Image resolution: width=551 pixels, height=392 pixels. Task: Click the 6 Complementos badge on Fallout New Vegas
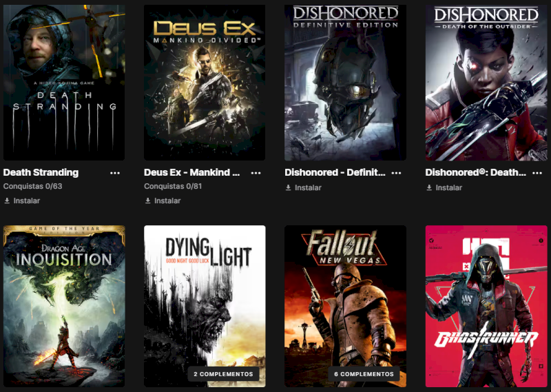[x=364, y=374]
